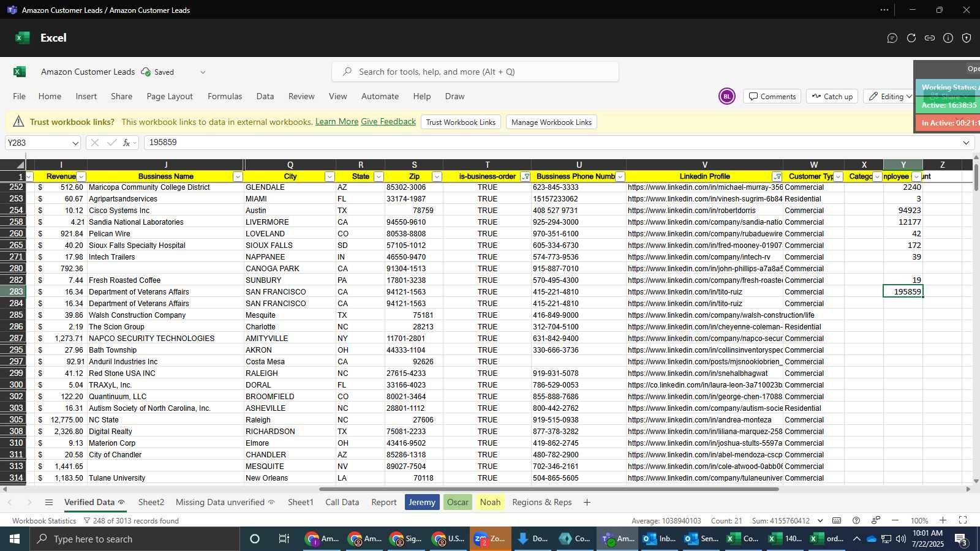This screenshot has width=980, height=551.
Task: Open the File menu
Action: 20,96
